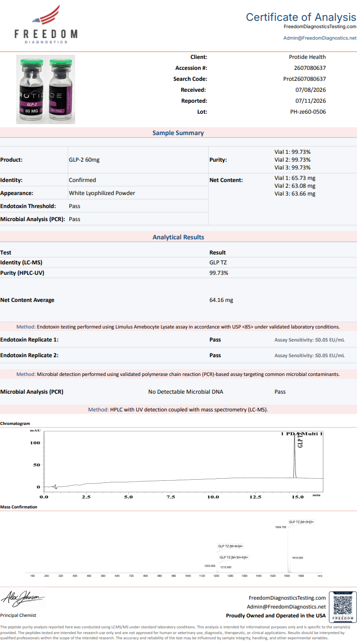This screenshot has height=644, width=357.
Task: Select the Sample Summary section header
Action: point(178,133)
